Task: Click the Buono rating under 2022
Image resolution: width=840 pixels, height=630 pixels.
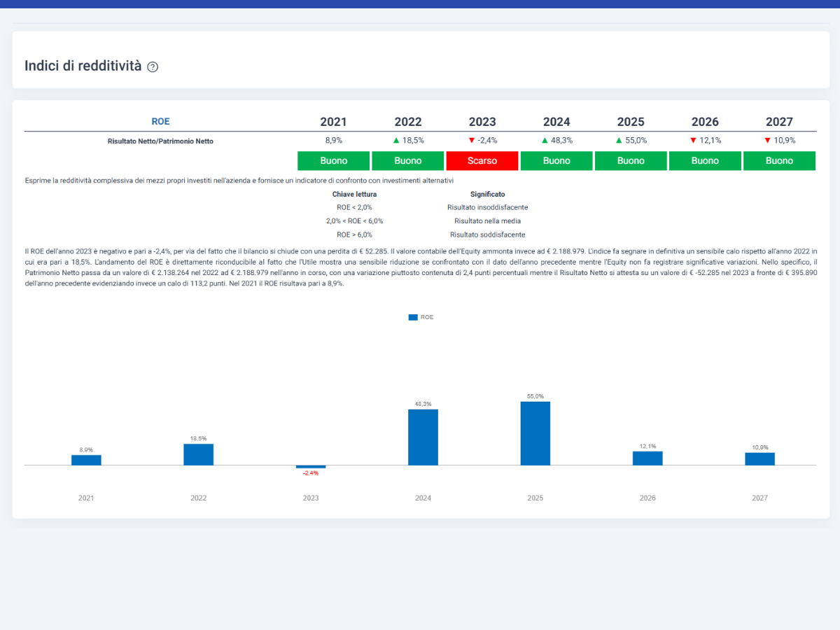Action: 408,160
